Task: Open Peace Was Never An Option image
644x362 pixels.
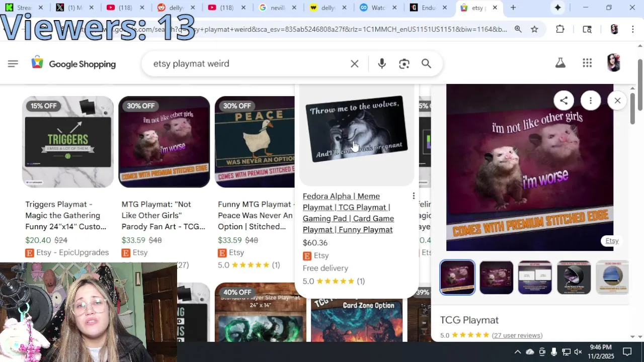Action: pyautogui.click(x=255, y=142)
